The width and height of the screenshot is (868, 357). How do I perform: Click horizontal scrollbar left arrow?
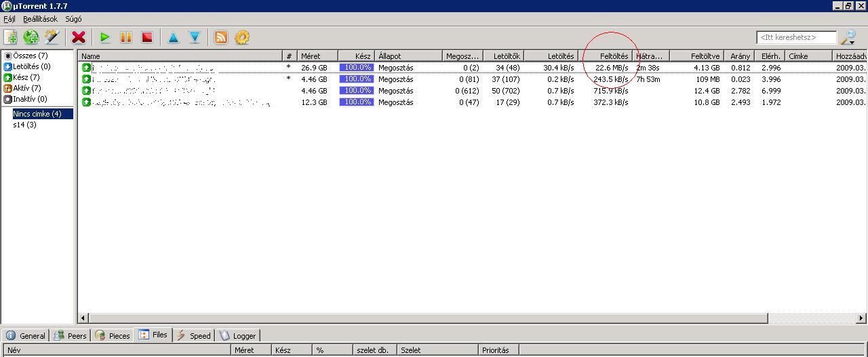click(x=84, y=318)
